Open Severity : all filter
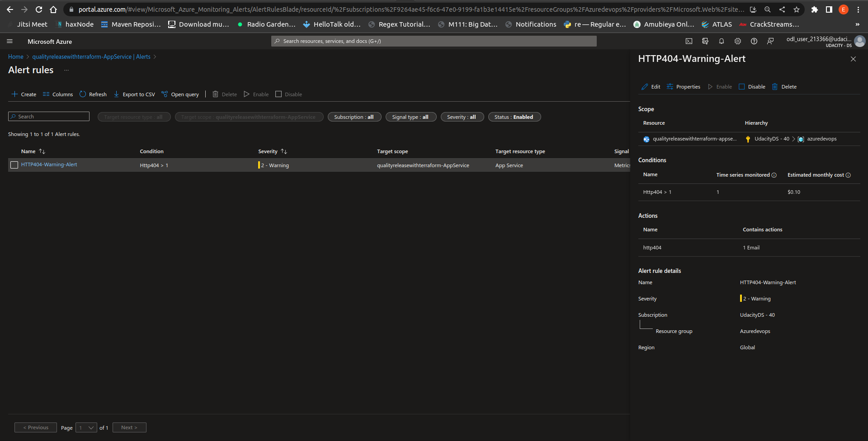This screenshot has width=868, height=441. [x=462, y=117]
